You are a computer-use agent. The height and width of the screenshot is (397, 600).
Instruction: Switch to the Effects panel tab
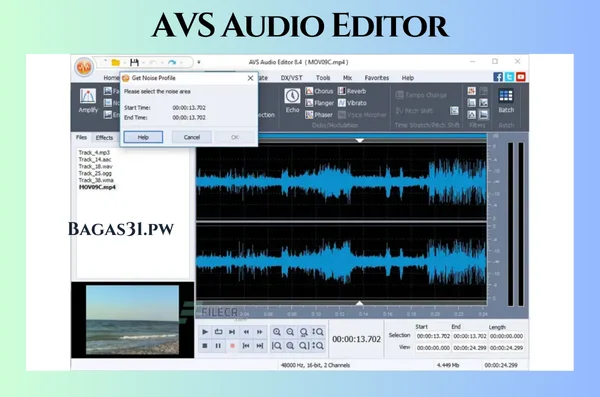[104, 137]
